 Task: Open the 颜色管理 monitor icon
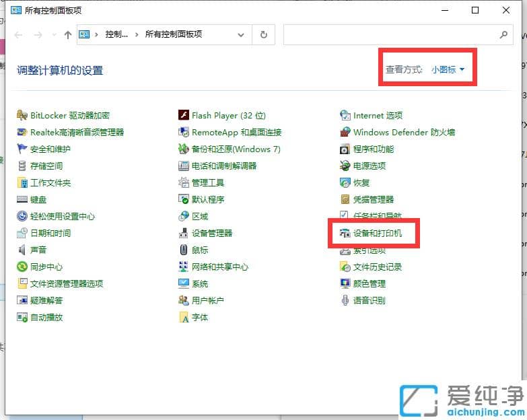tap(345, 284)
